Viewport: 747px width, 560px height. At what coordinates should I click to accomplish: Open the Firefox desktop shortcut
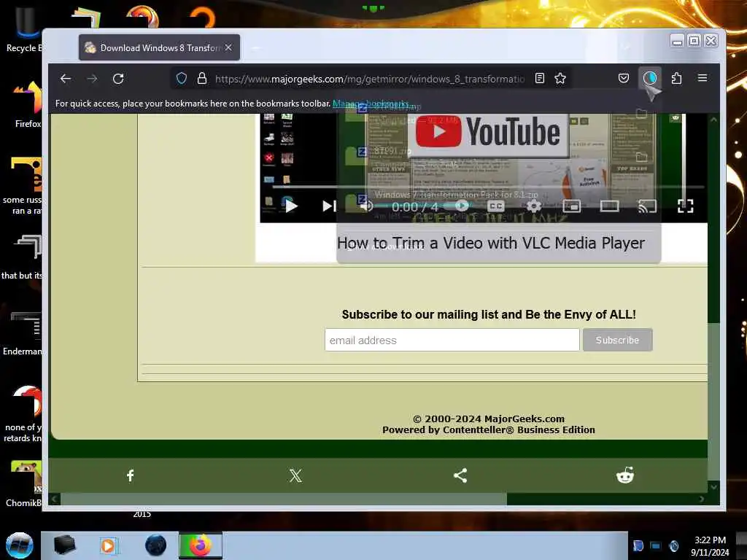[x=28, y=105]
